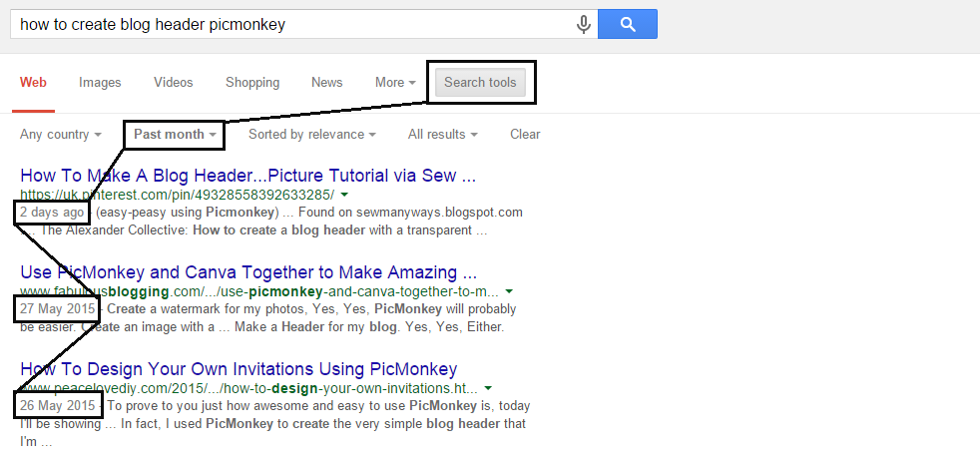This screenshot has width=980, height=459.
Task: Switch to the Images tab
Action: (x=100, y=83)
